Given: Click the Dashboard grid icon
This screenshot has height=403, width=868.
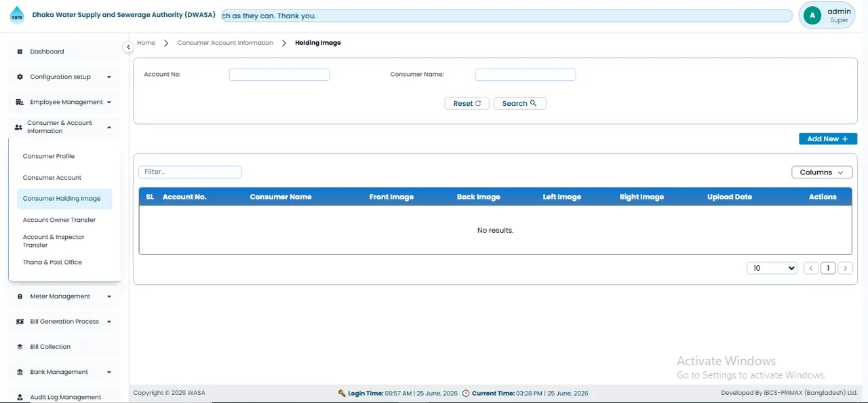Looking at the screenshot, I should coord(20,52).
